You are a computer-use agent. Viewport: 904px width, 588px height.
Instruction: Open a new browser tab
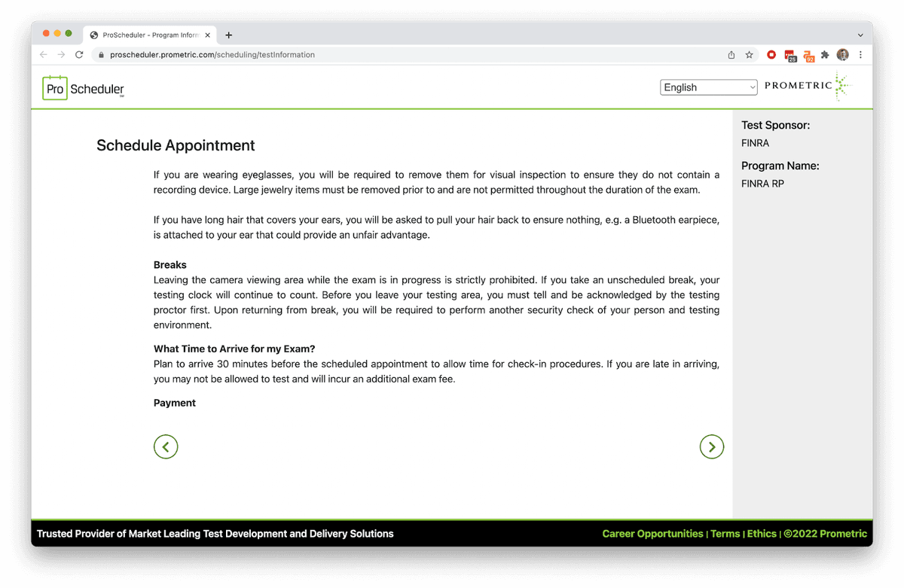(x=229, y=35)
